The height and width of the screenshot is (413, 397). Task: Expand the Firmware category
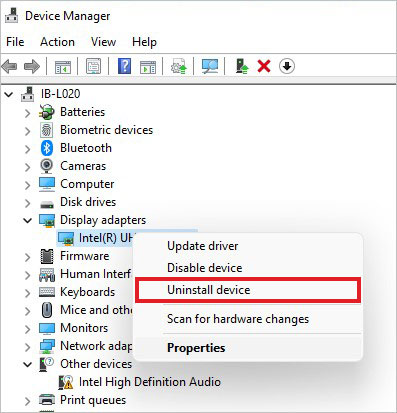pyautogui.click(x=28, y=257)
